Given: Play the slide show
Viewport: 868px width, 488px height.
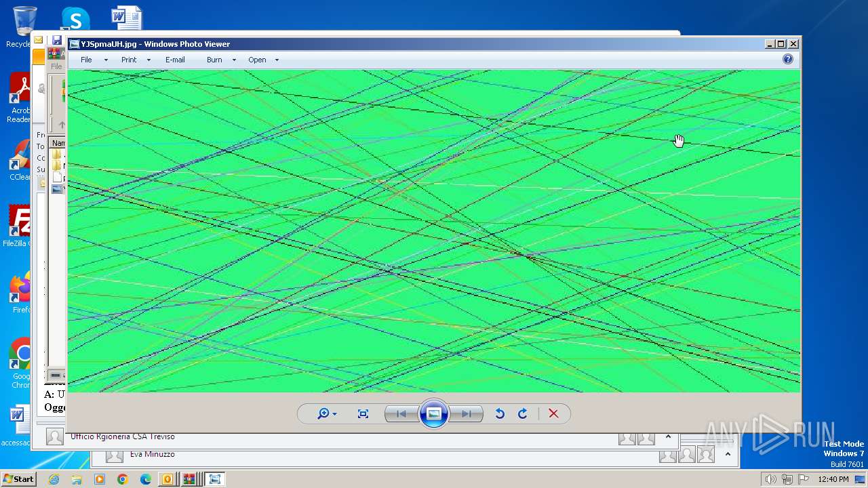Looking at the screenshot, I should pyautogui.click(x=434, y=414).
